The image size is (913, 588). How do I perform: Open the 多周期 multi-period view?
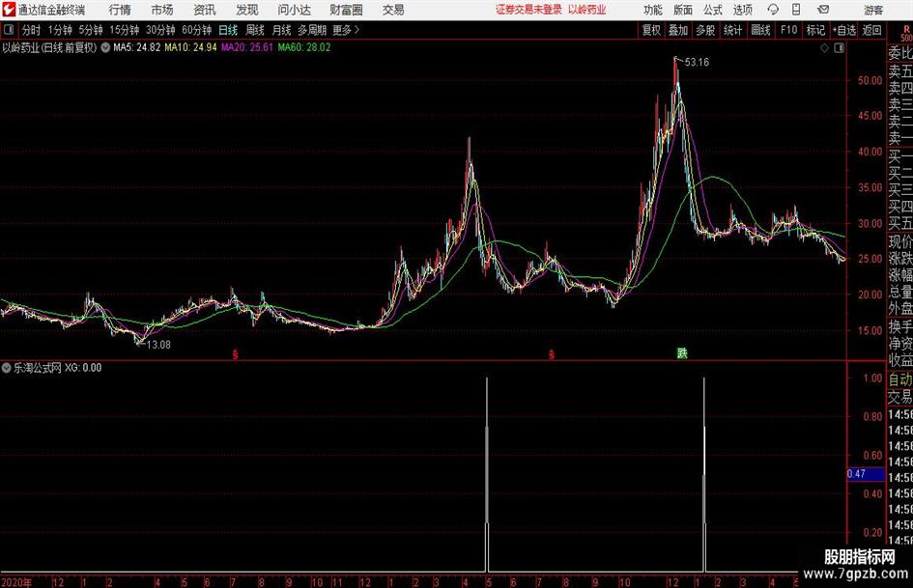(312, 30)
